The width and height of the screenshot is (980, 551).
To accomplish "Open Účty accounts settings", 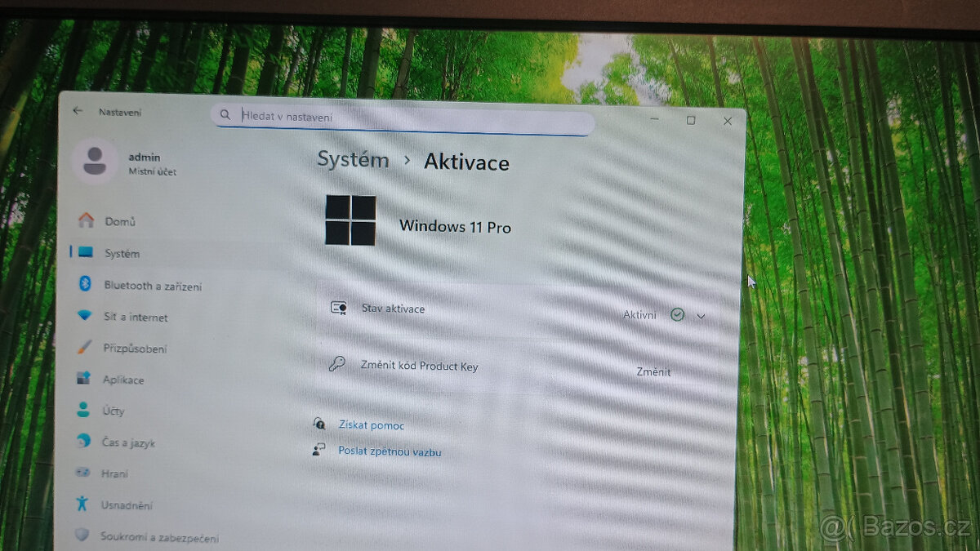I will pos(113,411).
